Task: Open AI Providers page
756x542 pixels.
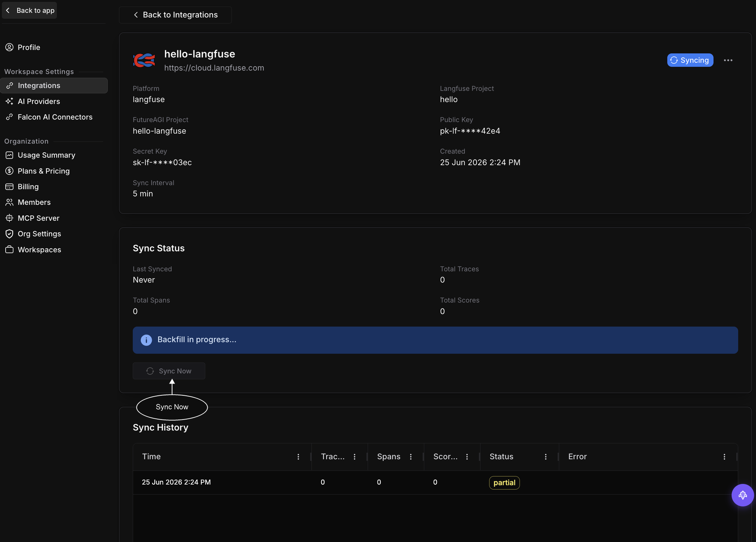Action: tap(39, 101)
